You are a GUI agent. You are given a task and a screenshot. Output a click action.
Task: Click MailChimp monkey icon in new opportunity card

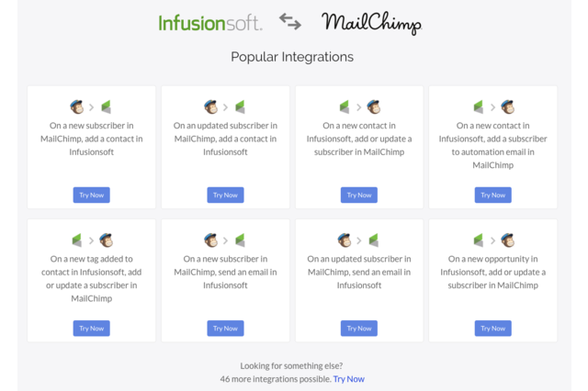pyautogui.click(x=508, y=240)
